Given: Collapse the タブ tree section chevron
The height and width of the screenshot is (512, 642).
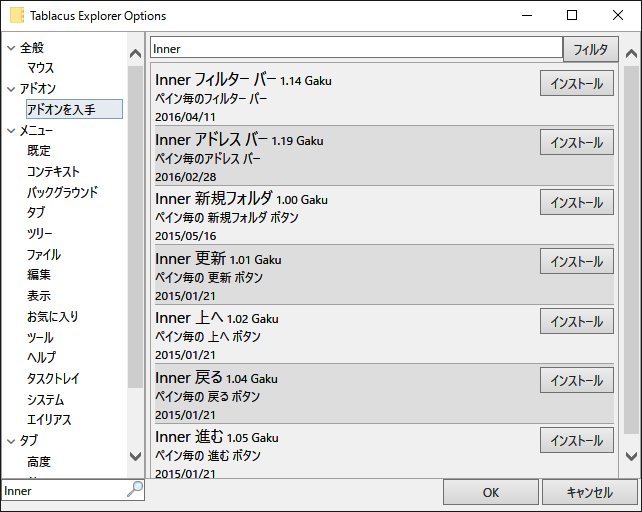Looking at the screenshot, I should [11, 441].
